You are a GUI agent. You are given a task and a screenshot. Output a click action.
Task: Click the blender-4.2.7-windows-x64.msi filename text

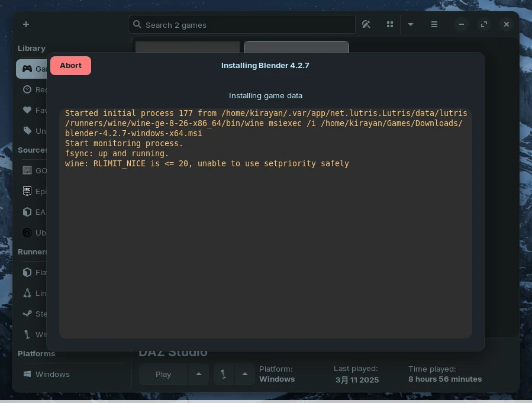pyautogui.click(x=133, y=133)
